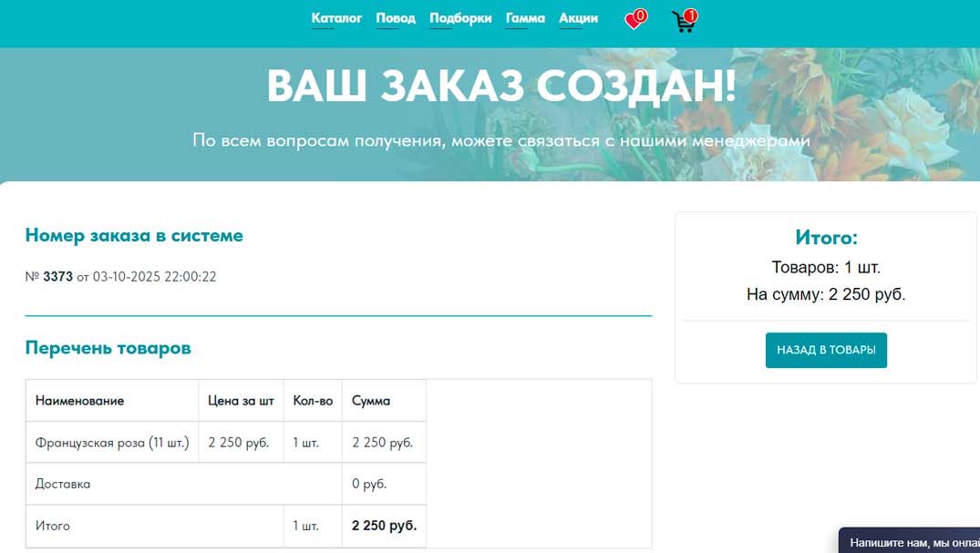Select the Кол-во column header

(313, 401)
